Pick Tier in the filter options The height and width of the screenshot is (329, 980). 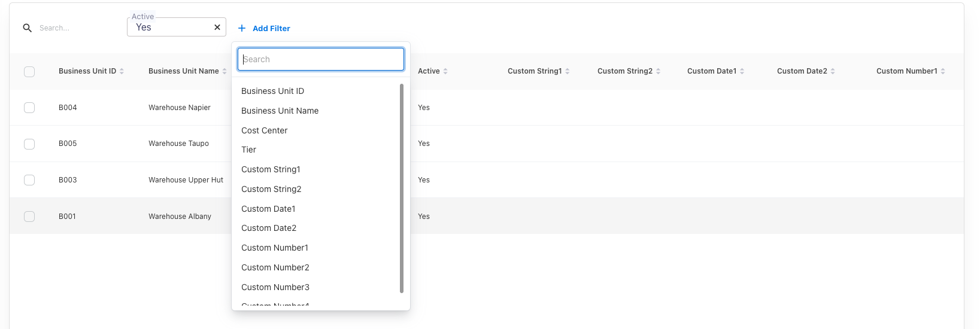[248, 150]
